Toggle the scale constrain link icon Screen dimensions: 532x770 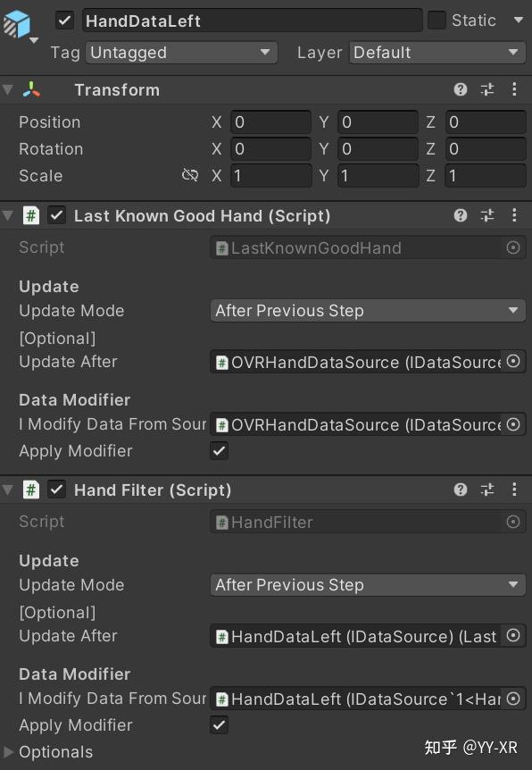point(190,176)
